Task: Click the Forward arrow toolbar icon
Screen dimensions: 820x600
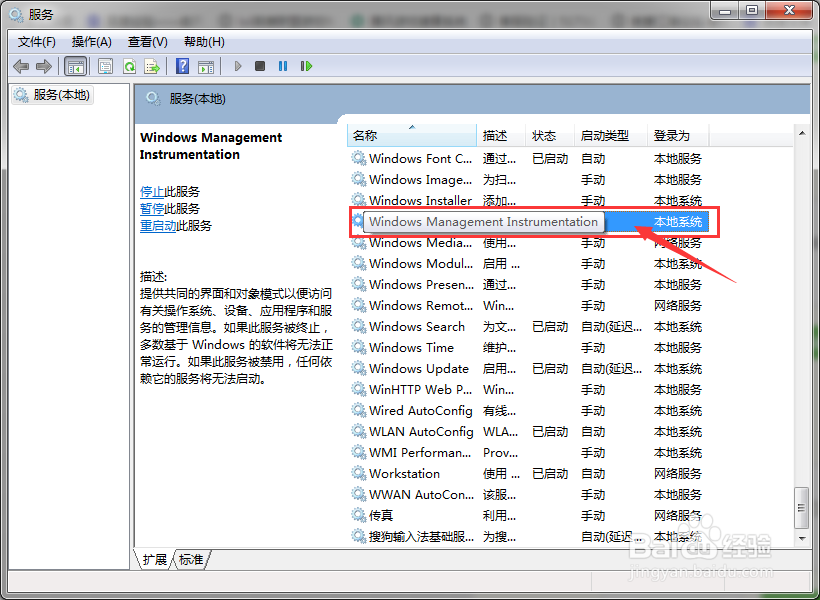Action: tap(43, 66)
